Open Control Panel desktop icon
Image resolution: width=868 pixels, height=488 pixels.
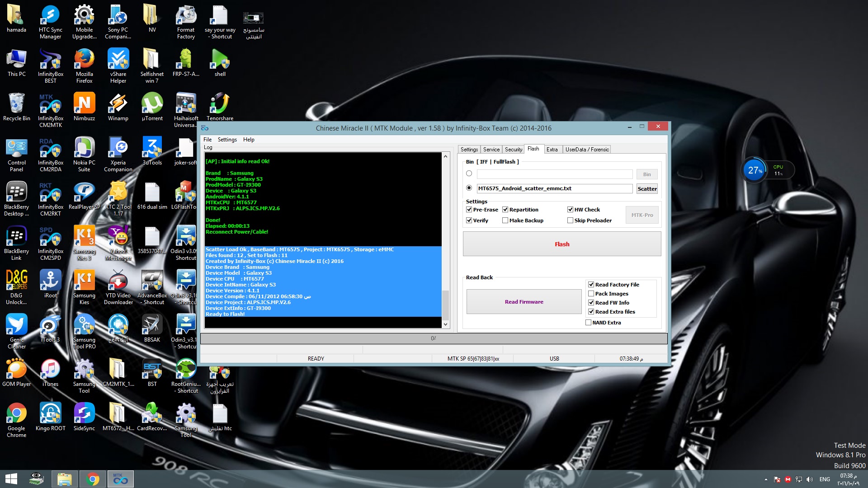16,155
